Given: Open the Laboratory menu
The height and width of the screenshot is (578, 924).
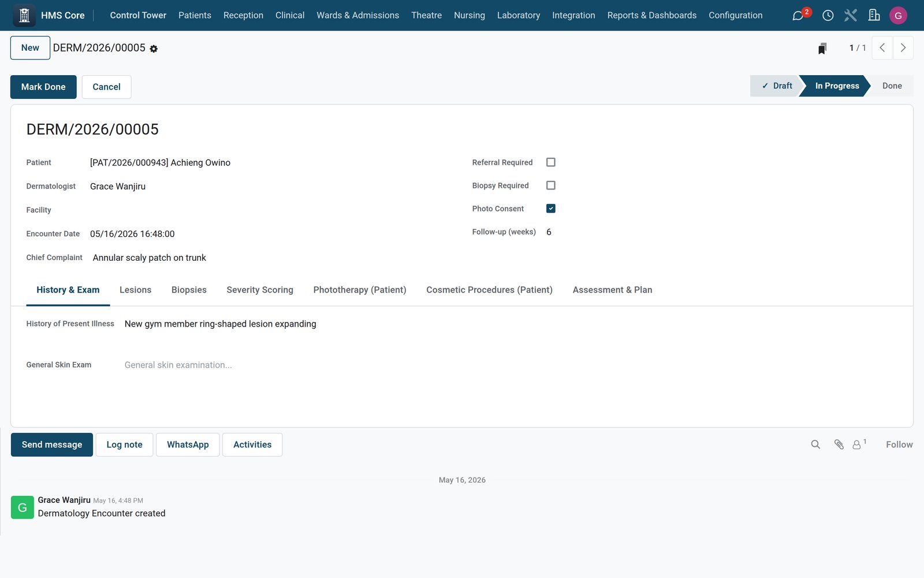Looking at the screenshot, I should 519,16.
